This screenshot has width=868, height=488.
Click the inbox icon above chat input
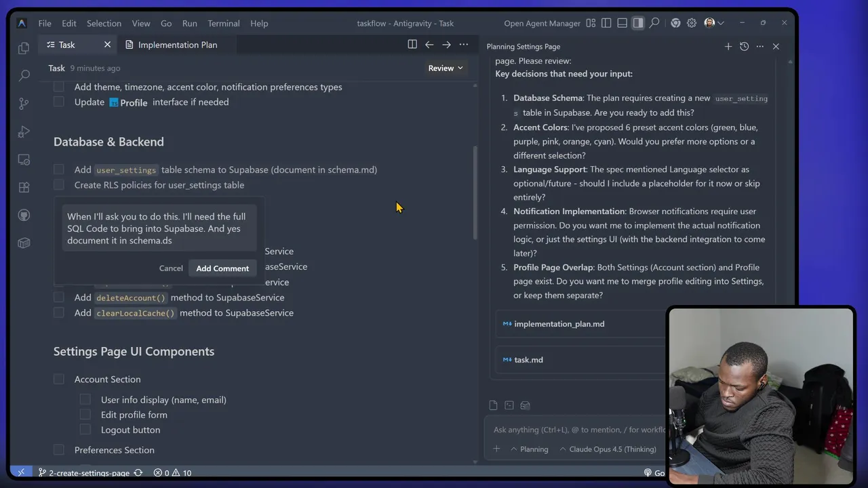coord(525,405)
